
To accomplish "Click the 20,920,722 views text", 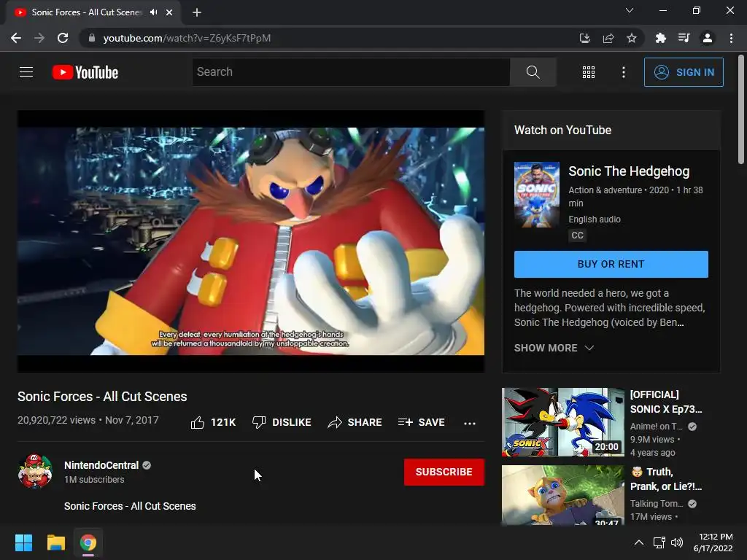I will [57, 420].
